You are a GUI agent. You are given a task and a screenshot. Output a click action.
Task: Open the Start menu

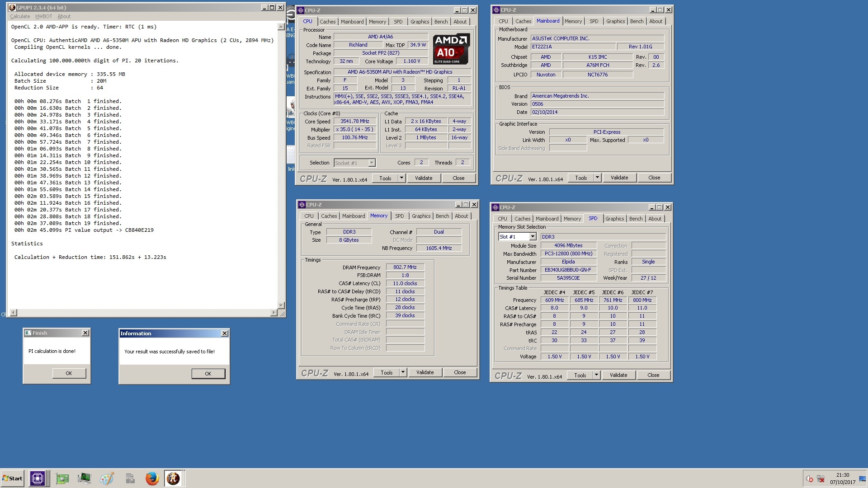[12, 479]
